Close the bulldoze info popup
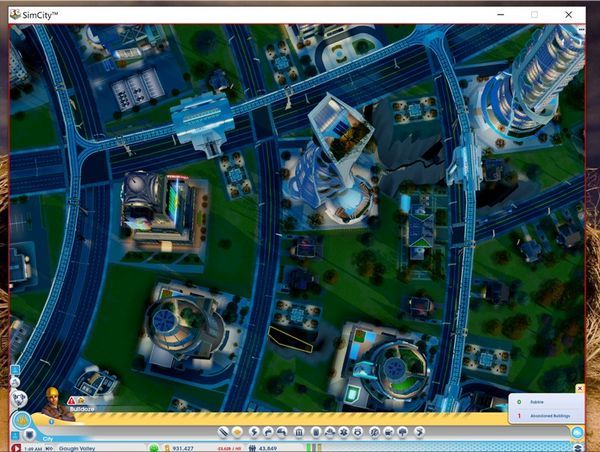Screen dimensions: 600x452 coord(580,388)
